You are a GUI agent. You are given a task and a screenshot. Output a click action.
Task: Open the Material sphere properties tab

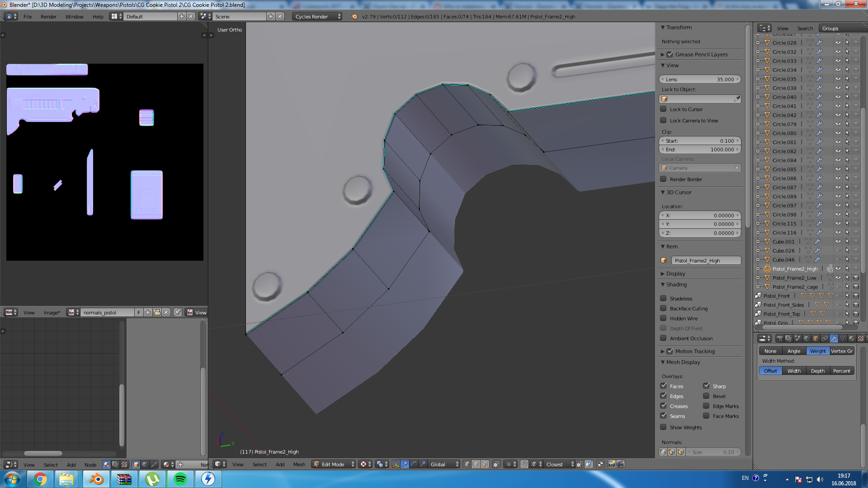click(x=852, y=338)
